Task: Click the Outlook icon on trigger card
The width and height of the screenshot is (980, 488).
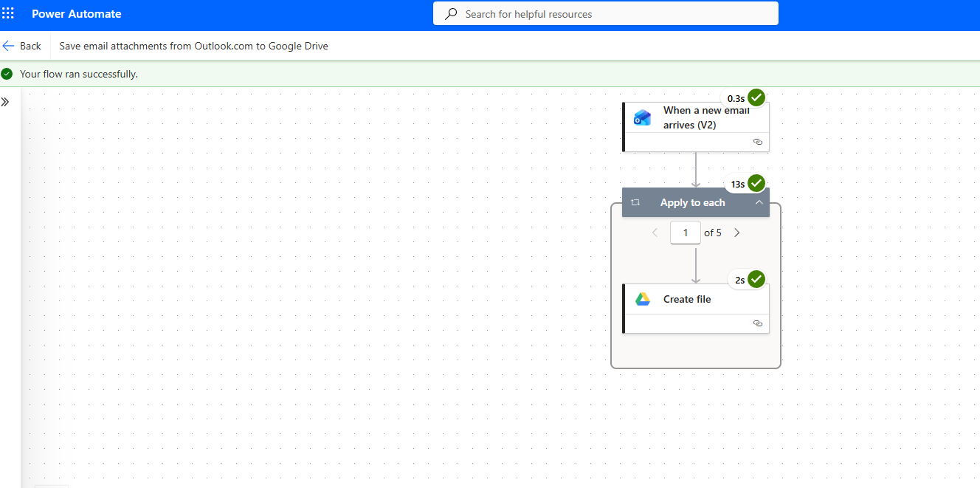Action: point(642,118)
